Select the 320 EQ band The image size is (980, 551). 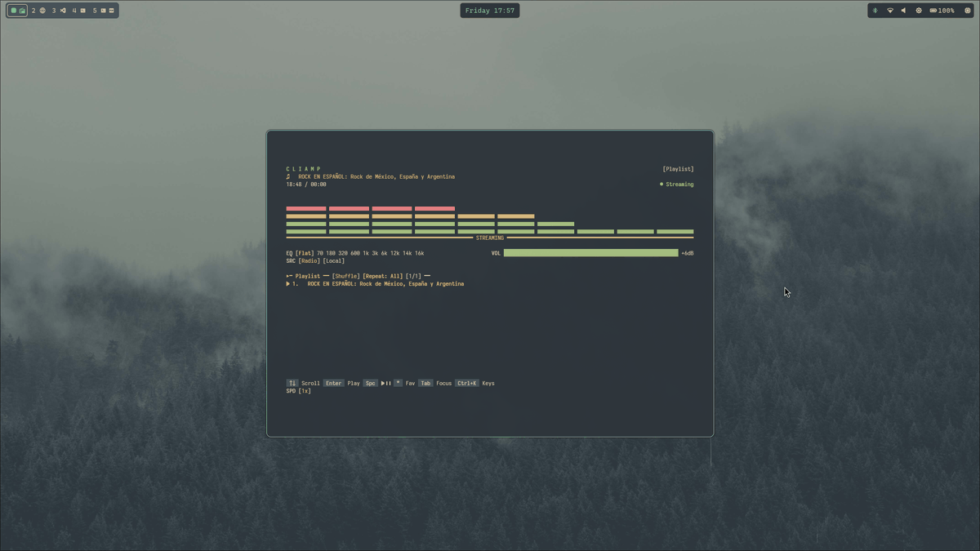click(344, 253)
